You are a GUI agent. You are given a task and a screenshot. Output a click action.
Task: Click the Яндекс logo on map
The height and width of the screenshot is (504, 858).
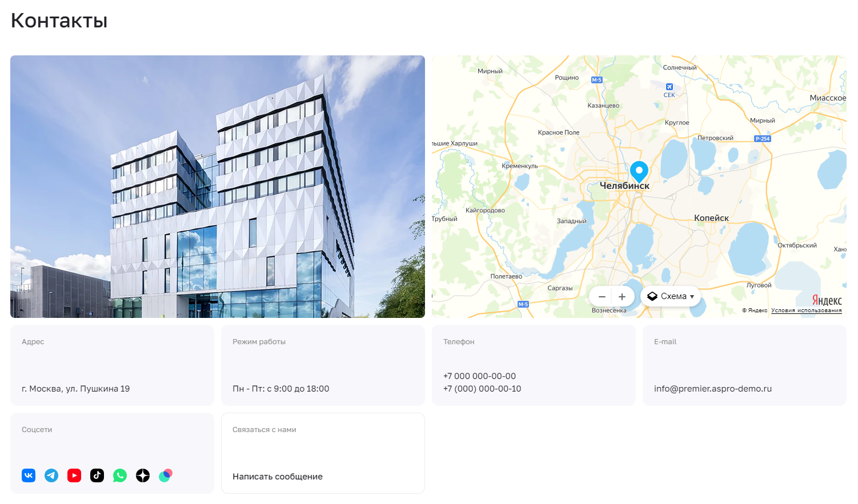click(827, 300)
